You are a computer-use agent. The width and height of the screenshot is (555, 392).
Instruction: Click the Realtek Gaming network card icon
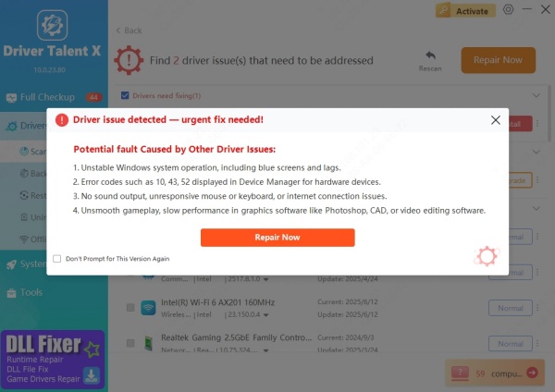pyautogui.click(x=148, y=343)
